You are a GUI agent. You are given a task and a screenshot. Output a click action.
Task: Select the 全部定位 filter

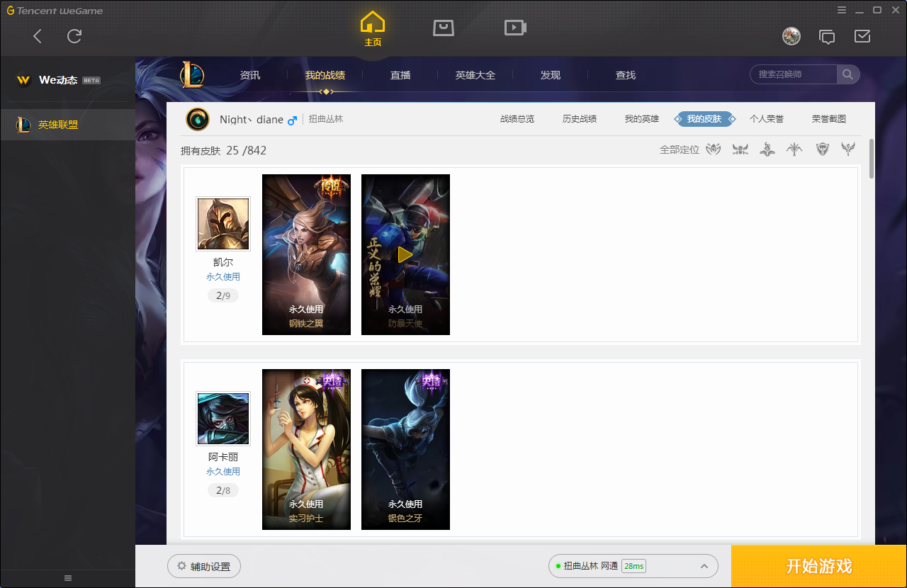click(x=680, y=149)
